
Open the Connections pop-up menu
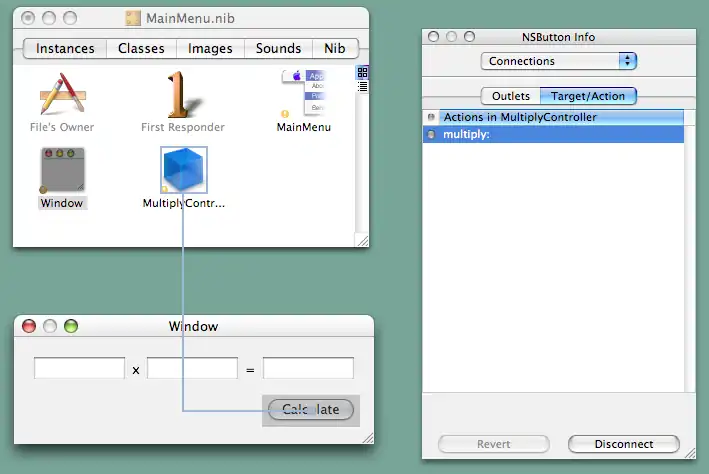558,61
